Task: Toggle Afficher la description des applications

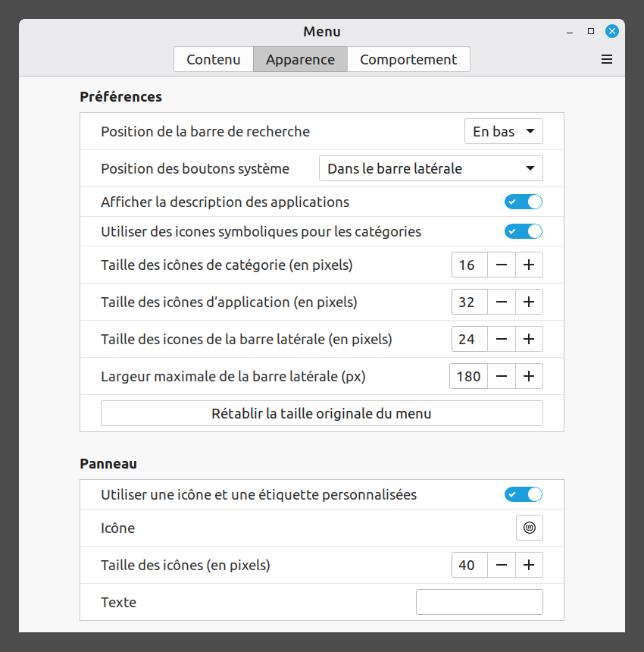Action: (x=524, y=202)
